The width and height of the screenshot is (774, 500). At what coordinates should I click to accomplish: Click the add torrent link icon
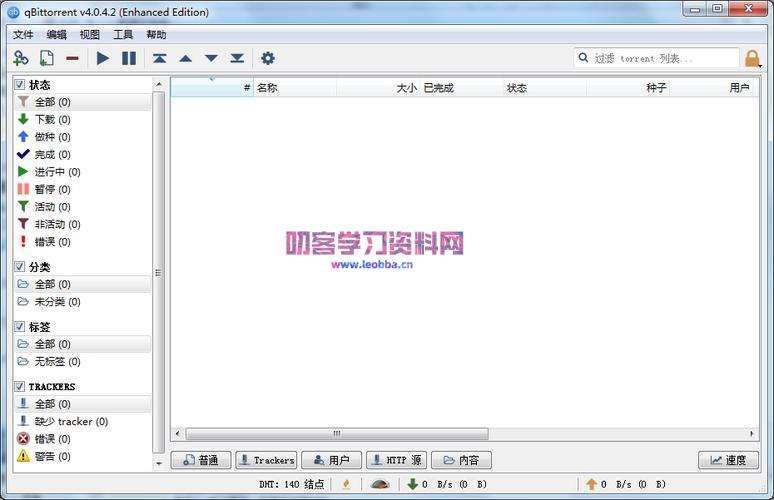coord(20,58)
